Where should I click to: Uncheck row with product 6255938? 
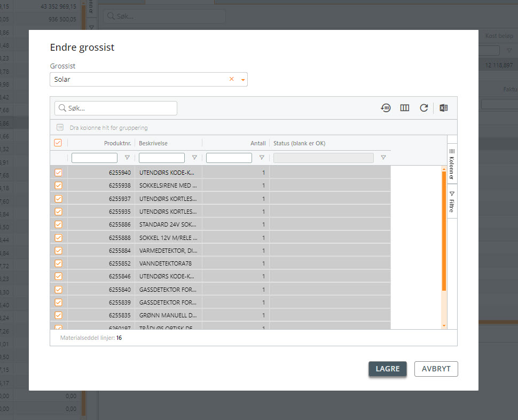(x=58, y=185)
